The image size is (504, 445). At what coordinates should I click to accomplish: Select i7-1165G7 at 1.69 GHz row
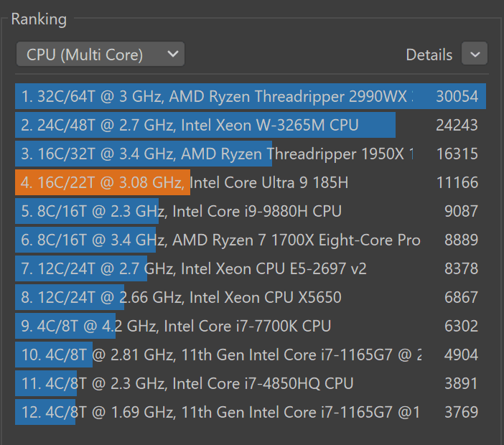click(251, 412)
